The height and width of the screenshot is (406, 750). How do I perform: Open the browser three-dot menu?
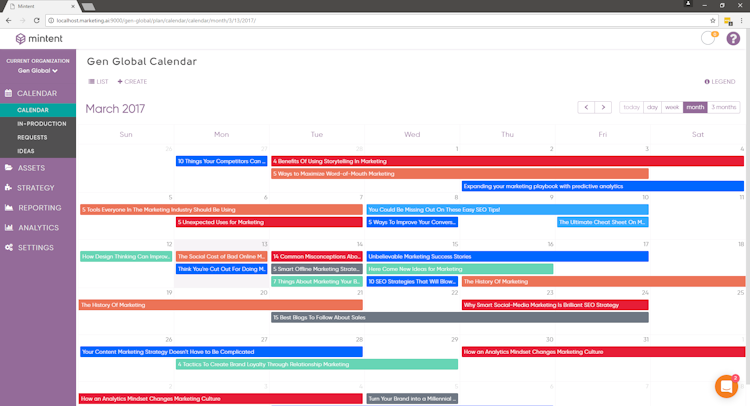741,21
